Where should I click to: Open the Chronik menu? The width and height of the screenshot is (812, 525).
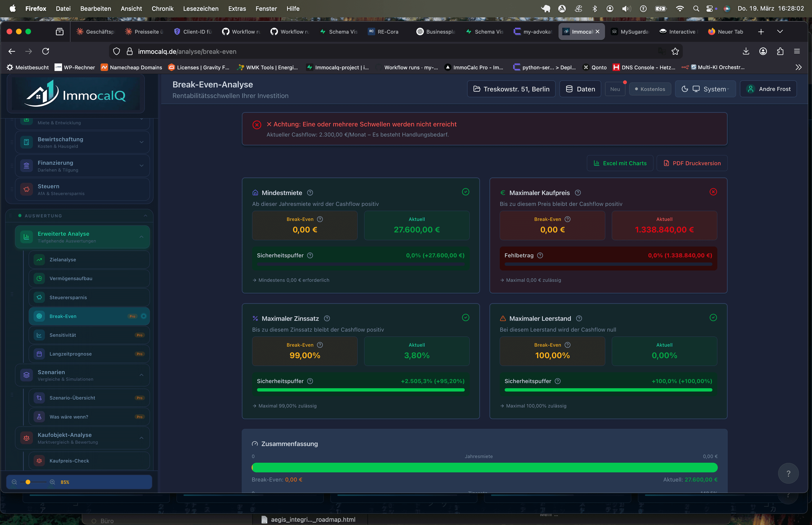click(x=163, y=9)
